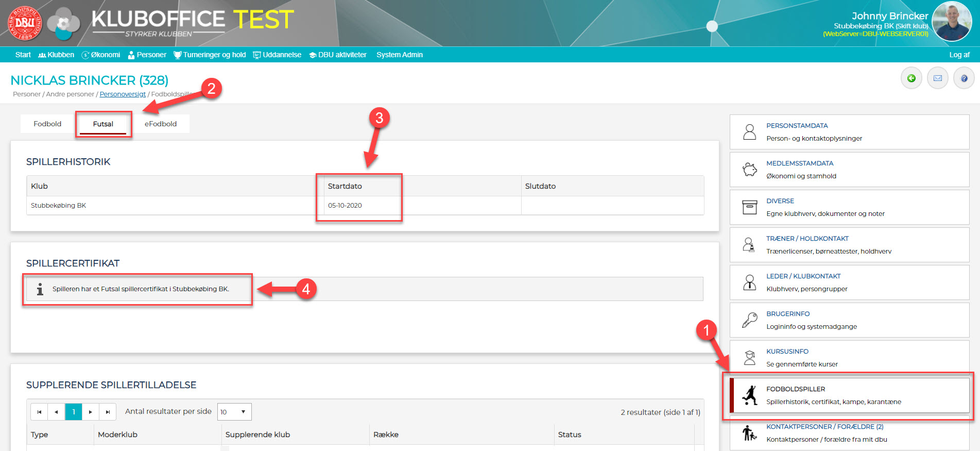Open the System Admin menu
This screenshot has height=451, width=980.
(400, 55)
